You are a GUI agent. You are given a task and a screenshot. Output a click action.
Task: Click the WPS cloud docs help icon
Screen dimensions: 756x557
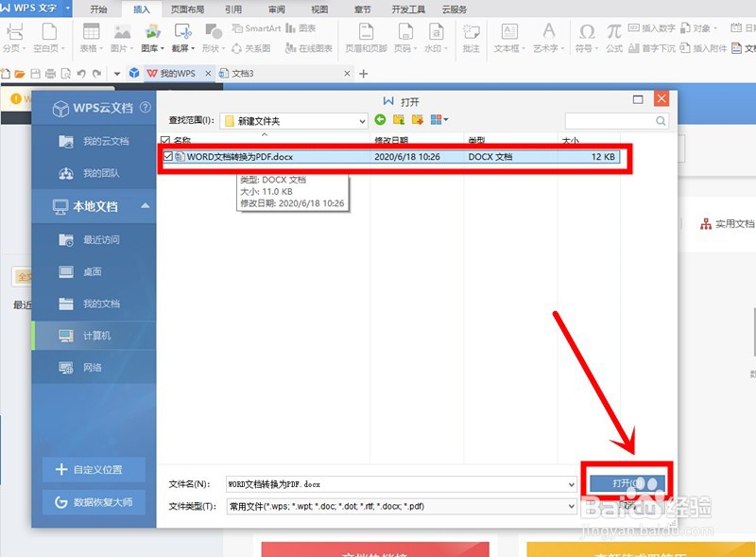pyautogui.click(x=146, y=107)
